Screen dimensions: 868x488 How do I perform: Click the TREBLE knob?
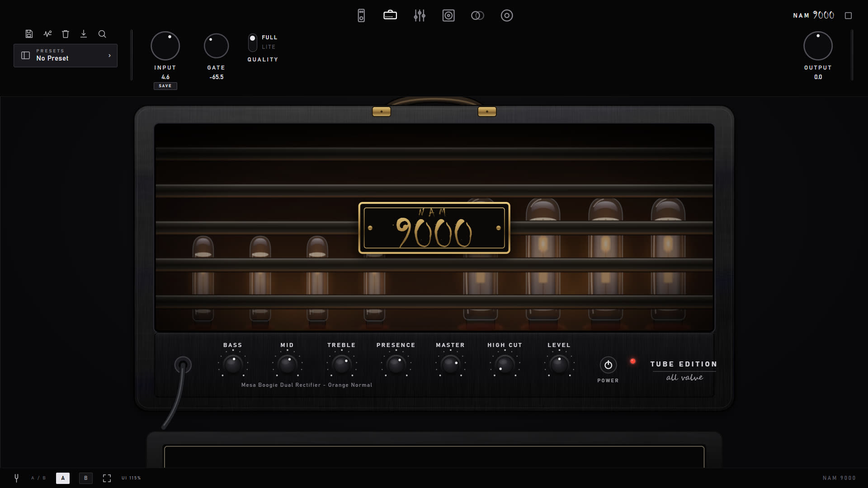coord(341,364)
